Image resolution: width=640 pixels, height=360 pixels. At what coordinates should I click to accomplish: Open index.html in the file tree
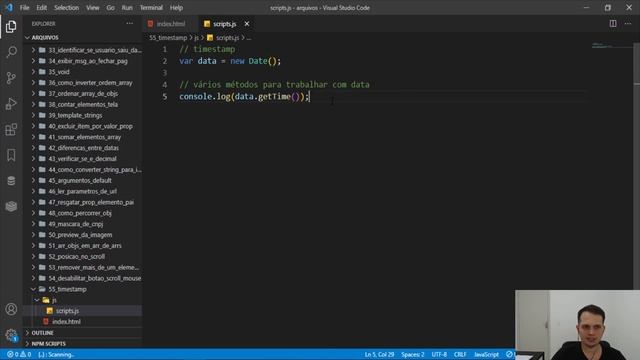66,322
